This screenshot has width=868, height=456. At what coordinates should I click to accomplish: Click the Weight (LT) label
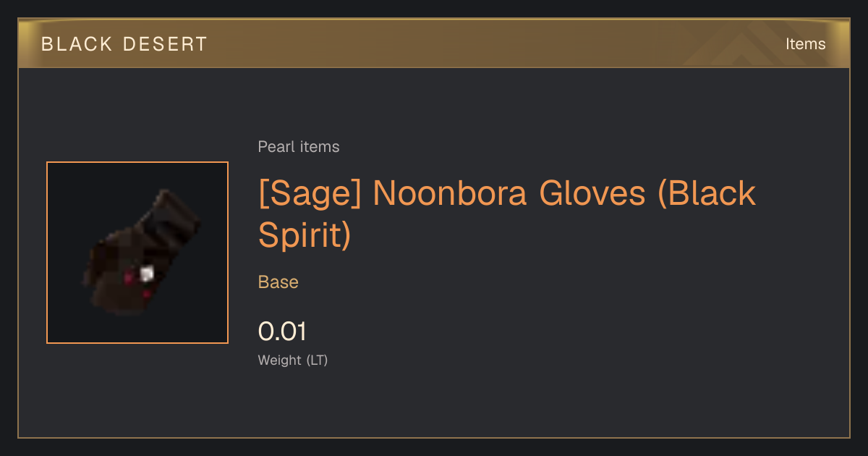pyautogui.click(x=293, y=360)
